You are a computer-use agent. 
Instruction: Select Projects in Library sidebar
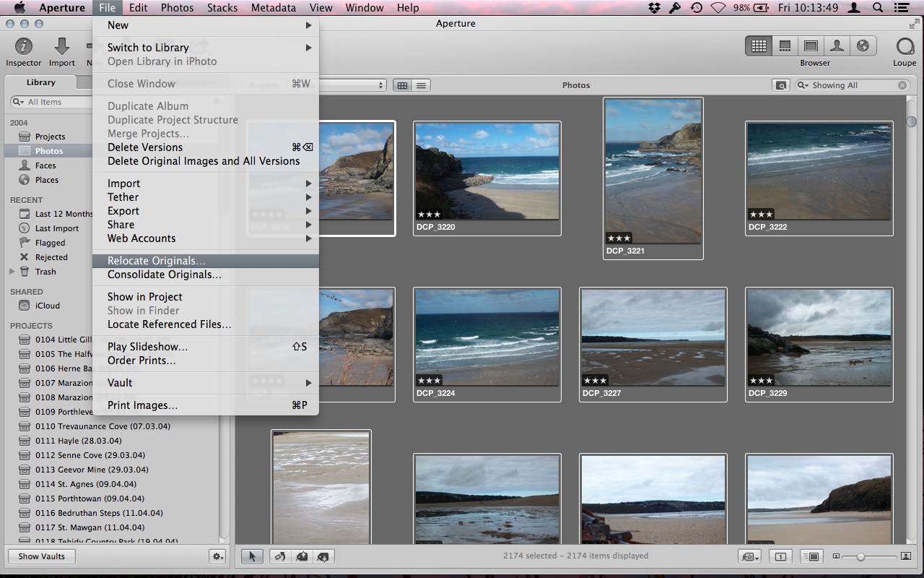(x=50, y=137)
